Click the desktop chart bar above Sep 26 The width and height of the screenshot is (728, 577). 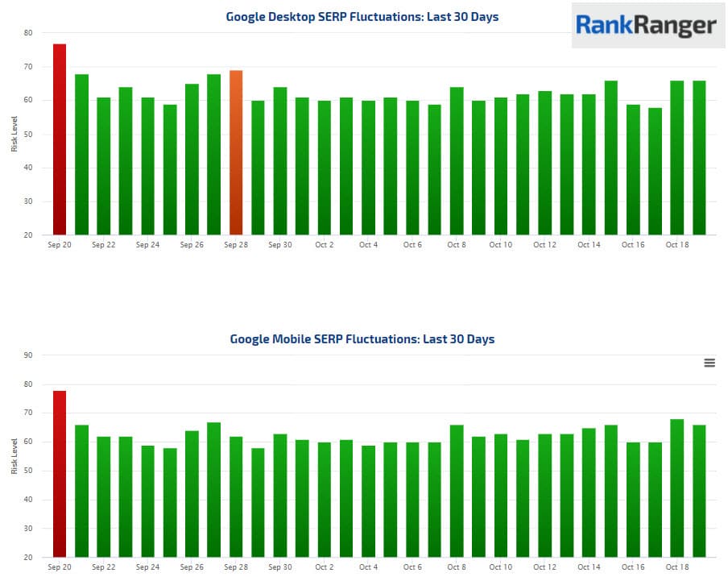coord(192,160)
